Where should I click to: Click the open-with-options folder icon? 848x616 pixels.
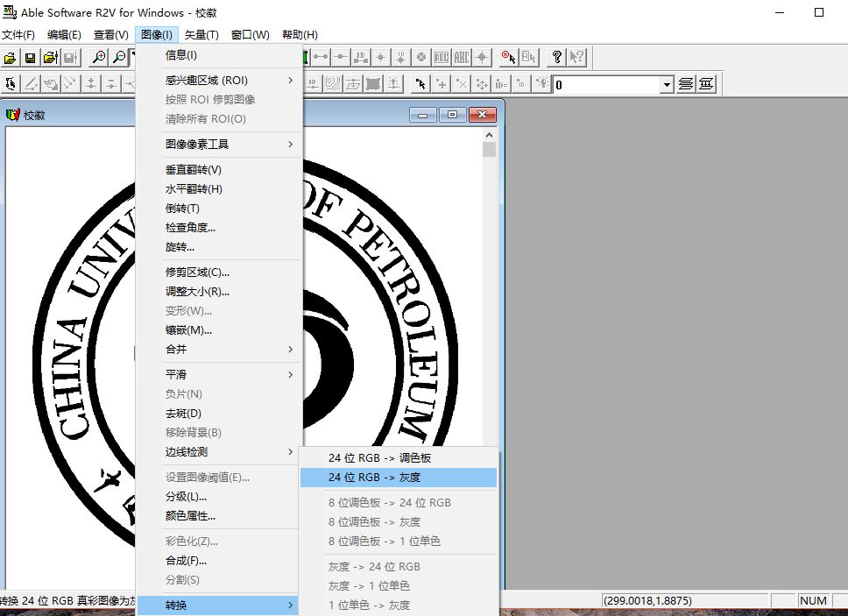pyautogui.click(x=50, y=57)
